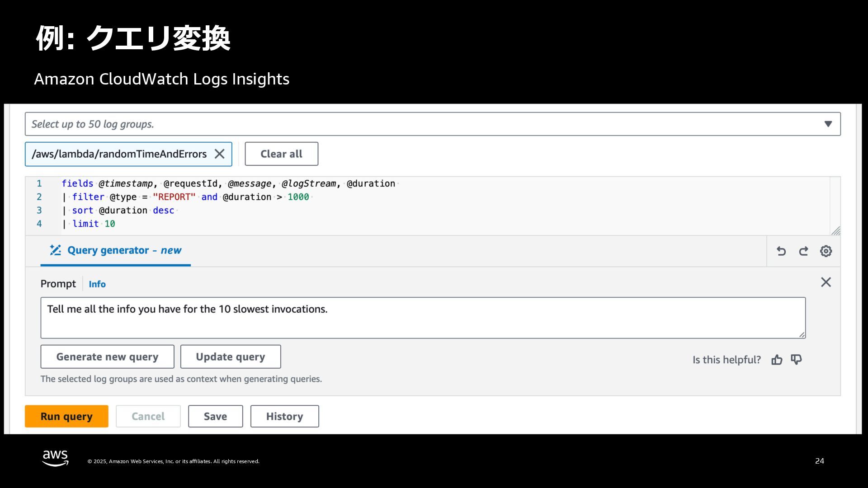The image size is (868, 488).
Task: Open the Info link beside Prompt
Action: (97, 284)
